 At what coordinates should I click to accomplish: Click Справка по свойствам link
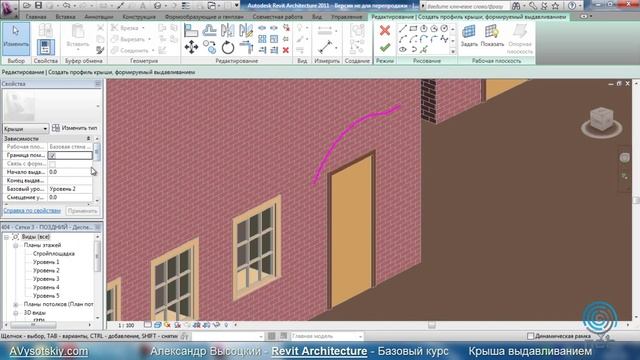click(x=32, y=211)
